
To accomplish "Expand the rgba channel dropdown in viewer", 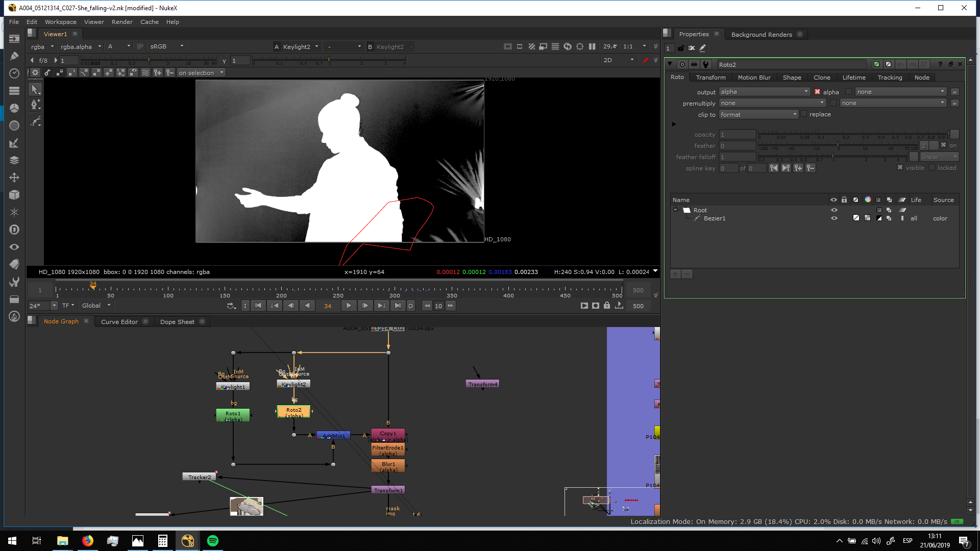I will click(x=42, y=46).
